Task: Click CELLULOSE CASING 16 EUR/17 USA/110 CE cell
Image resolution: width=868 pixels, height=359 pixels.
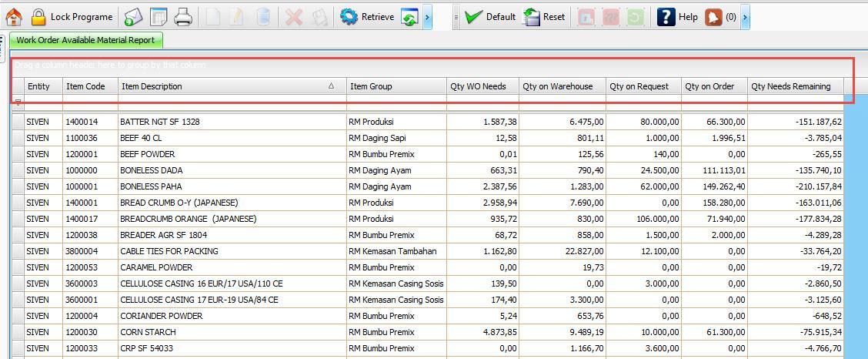Action: pos(232,284)
